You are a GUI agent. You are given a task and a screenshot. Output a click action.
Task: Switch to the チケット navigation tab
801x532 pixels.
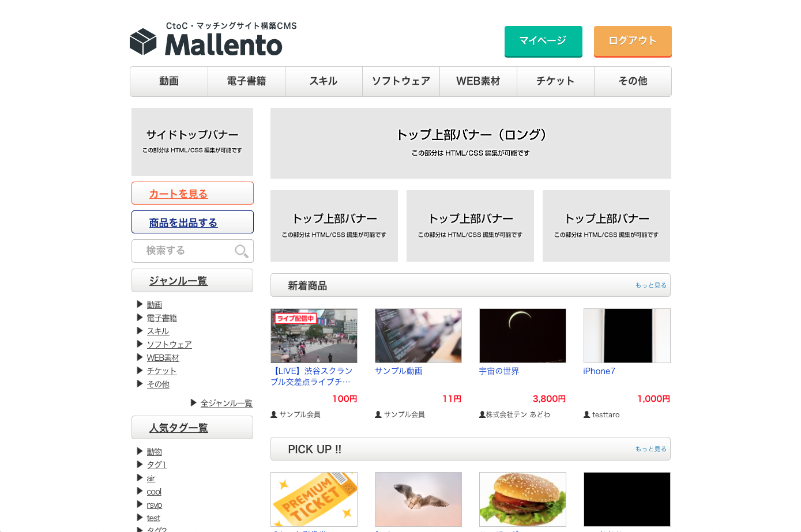pyautogui.click(x=555, y=81)
